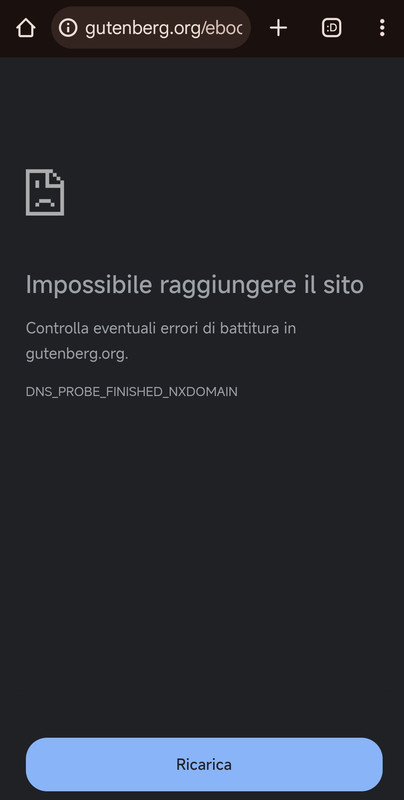The height and width of the screenshot is (800, 404).
Task: Add a new browser tab
Action: tap(278, 28)
